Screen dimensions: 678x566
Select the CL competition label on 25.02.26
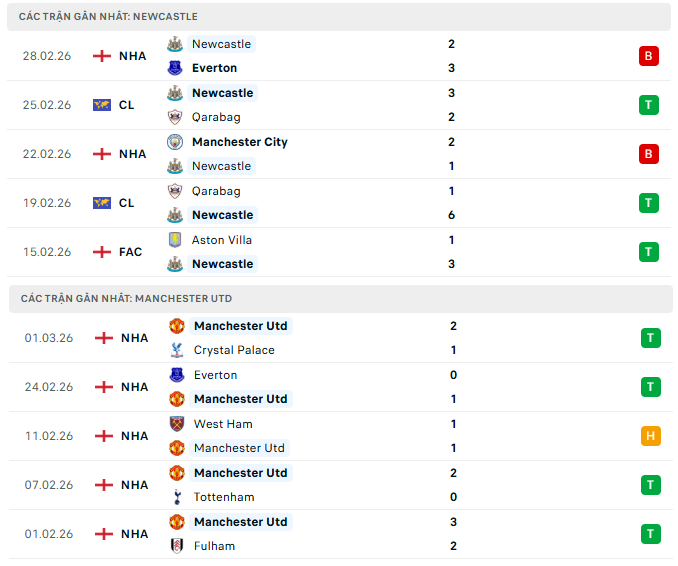126,105
